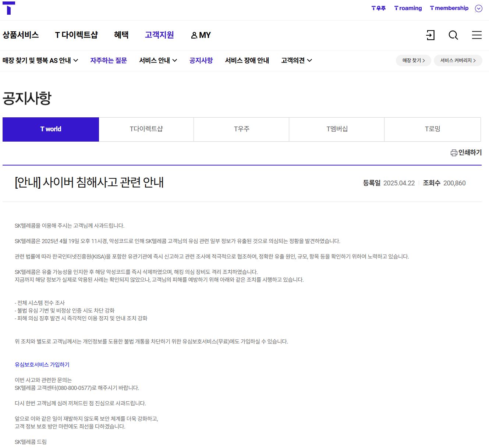
Task: Go to 서비스 장애 안내 submenu
Action: (247, 60)
